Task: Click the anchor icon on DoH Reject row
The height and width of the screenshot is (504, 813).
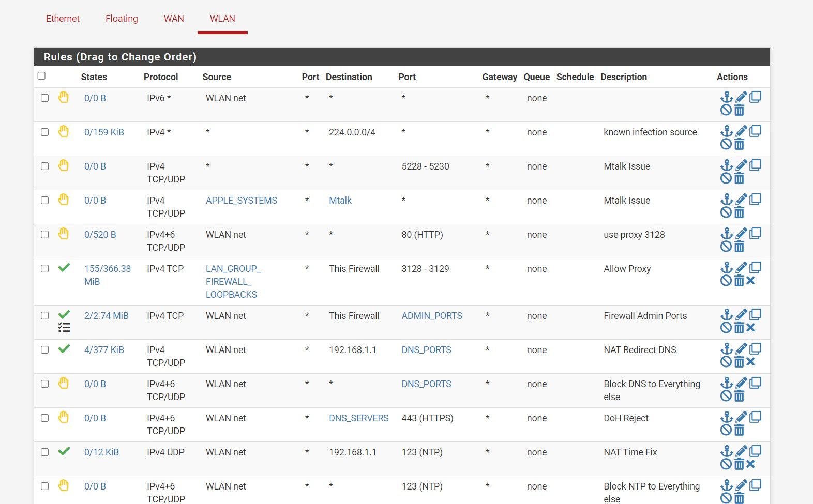Action: click(727, 417)
